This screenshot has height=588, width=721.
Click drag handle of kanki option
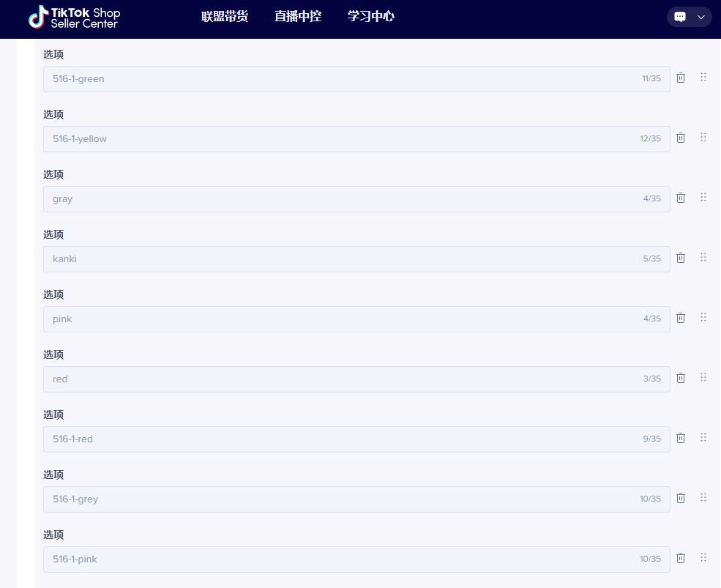click(x=703, y=257)
